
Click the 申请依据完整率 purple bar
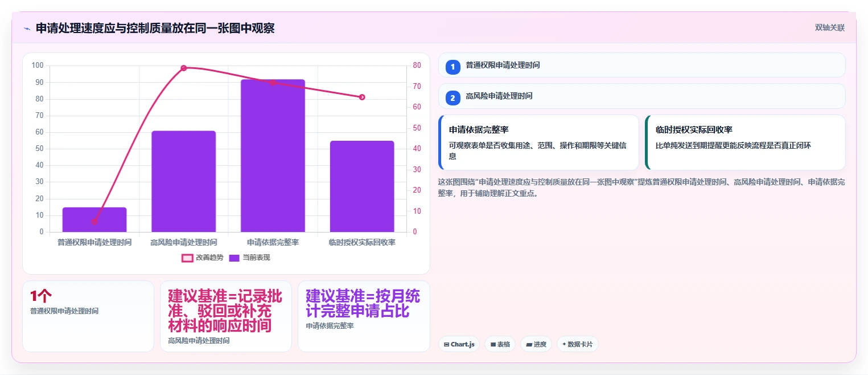[x=273, y=156]
